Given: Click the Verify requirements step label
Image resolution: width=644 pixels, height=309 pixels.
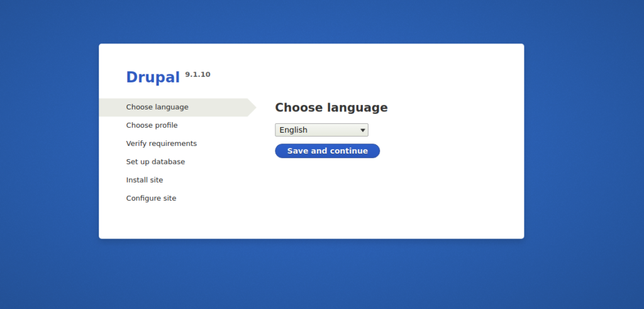Looking at the screenshot, I should [x=162, y=143].
